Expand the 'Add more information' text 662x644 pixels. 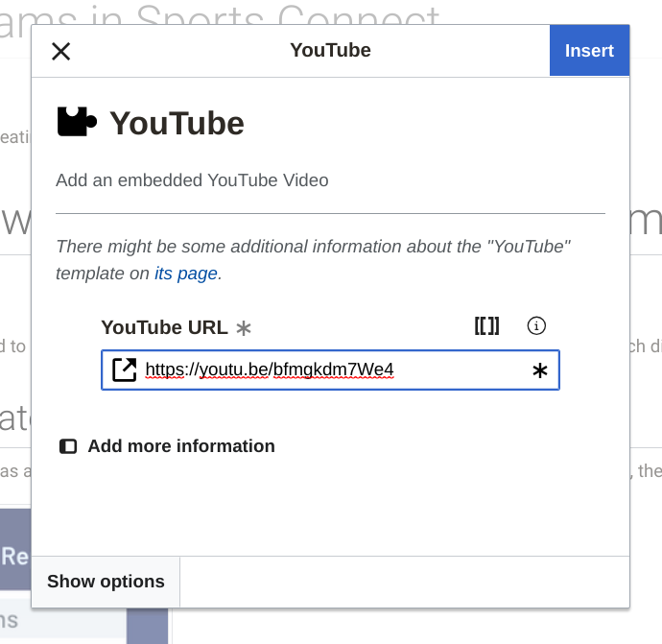181,446
